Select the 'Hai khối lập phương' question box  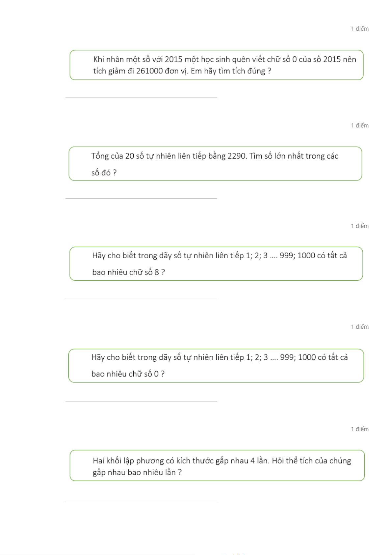(x=217, y=465)
